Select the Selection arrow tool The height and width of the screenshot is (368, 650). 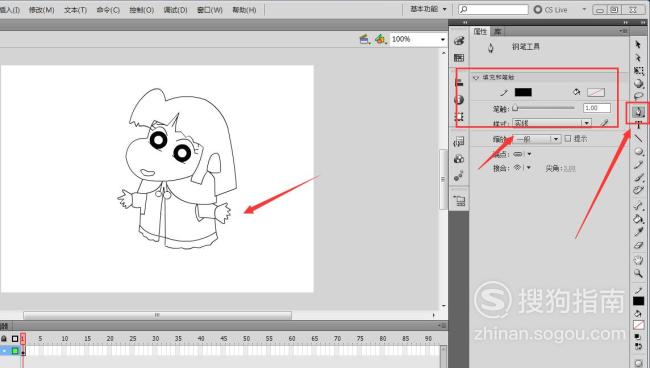click(x=638, y=44)
